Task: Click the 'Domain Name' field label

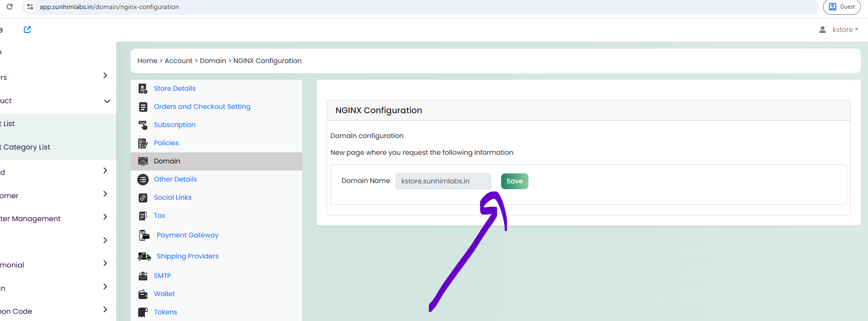Action: [366, 181]
